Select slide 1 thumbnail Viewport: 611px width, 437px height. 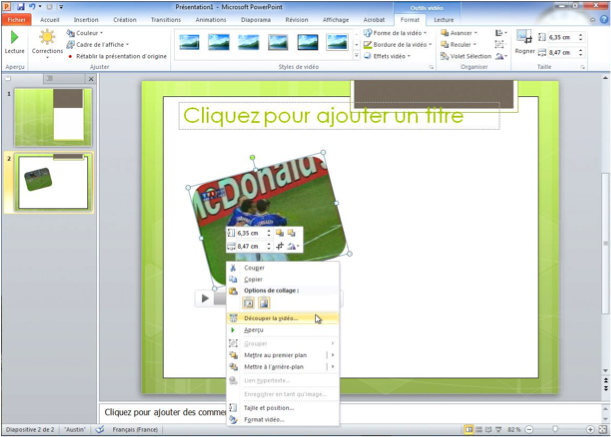pos(53,117)
